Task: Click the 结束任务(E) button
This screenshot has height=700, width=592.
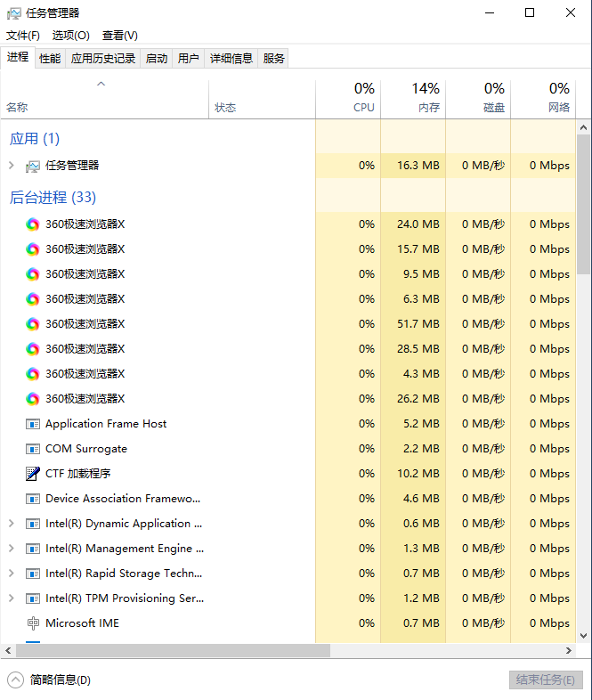Action: pos(545,680)
